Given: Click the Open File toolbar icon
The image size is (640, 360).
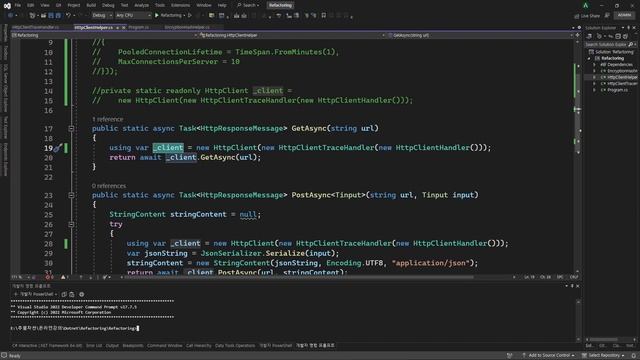Looking at the screenshot, I should click(43, 16).
